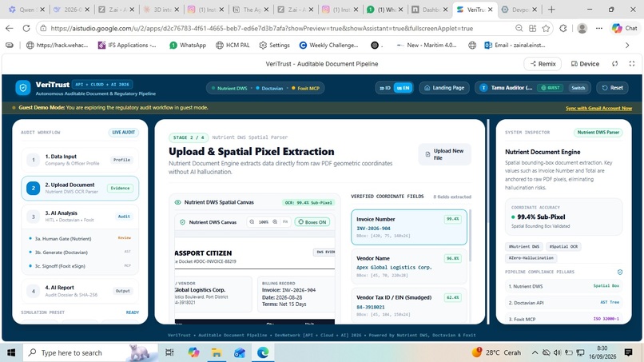Open the Device preview selector

pos(585,64)
